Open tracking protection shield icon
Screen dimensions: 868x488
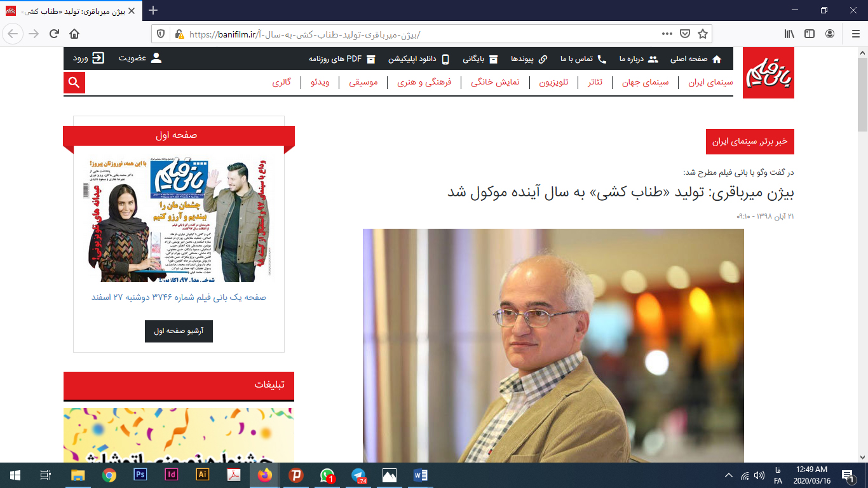161,34
